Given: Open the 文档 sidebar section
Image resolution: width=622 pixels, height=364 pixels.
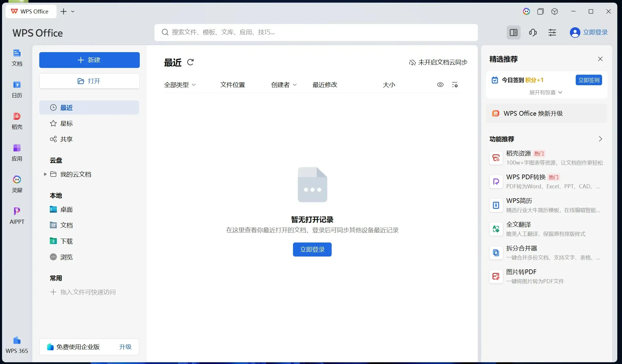Looking at the screenshot, I should click(x=17, y=58).
